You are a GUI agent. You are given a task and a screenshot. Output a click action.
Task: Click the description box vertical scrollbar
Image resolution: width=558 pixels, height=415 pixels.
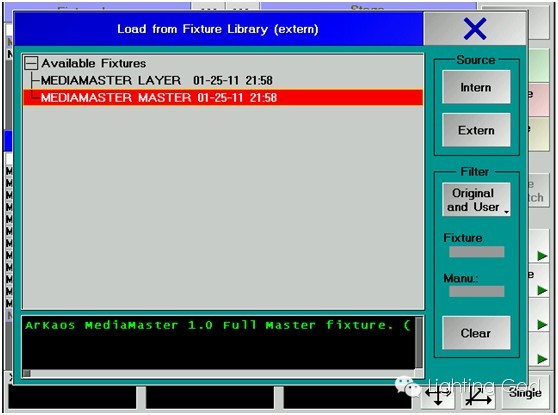coord(419,343)
